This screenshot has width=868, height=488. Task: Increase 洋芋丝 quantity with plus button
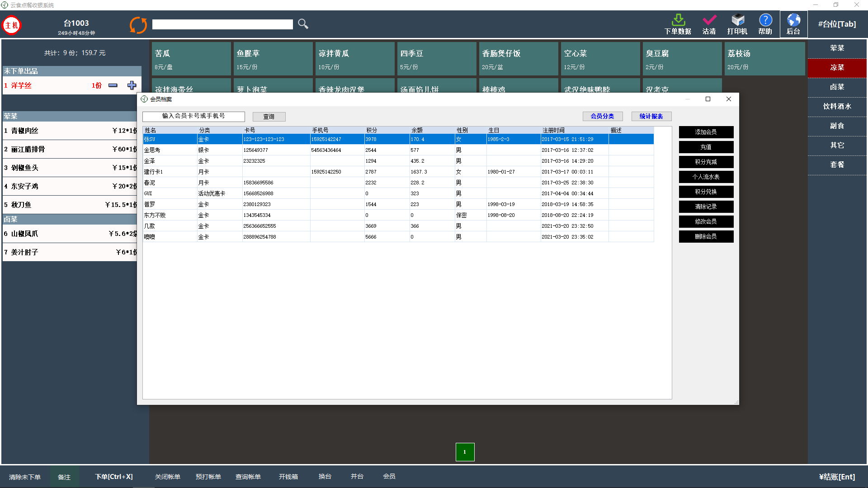tap(132, 85)
